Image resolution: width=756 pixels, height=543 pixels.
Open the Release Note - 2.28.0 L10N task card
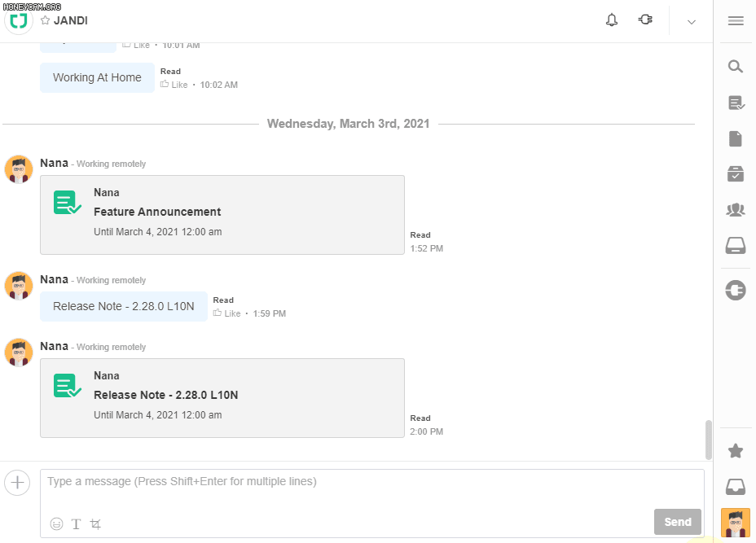point(222,398)
